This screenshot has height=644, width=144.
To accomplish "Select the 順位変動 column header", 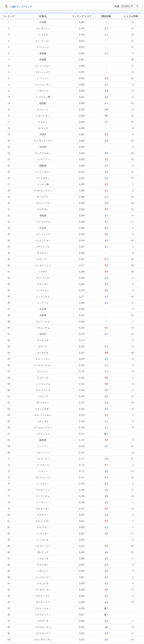I will click(106, 16).
